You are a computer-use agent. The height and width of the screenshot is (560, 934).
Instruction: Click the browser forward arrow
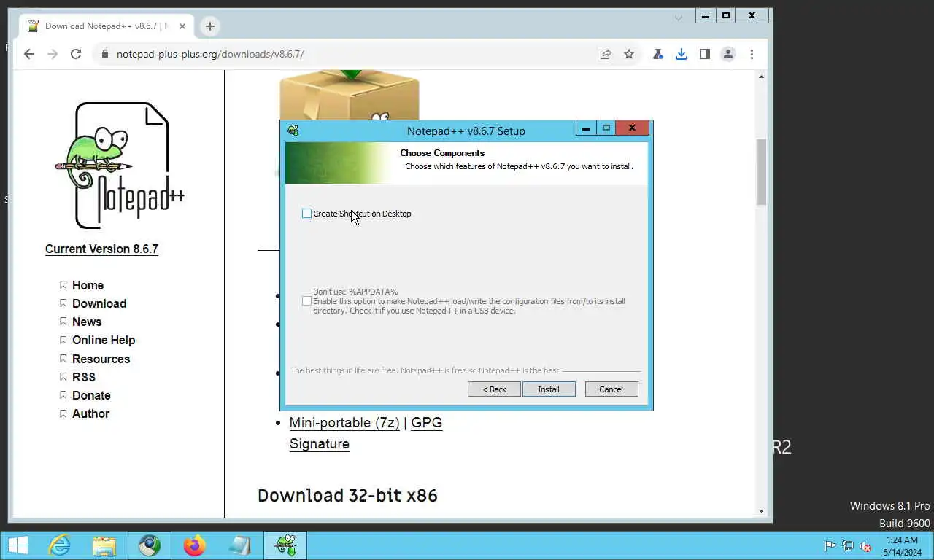[x=53, y=54]
